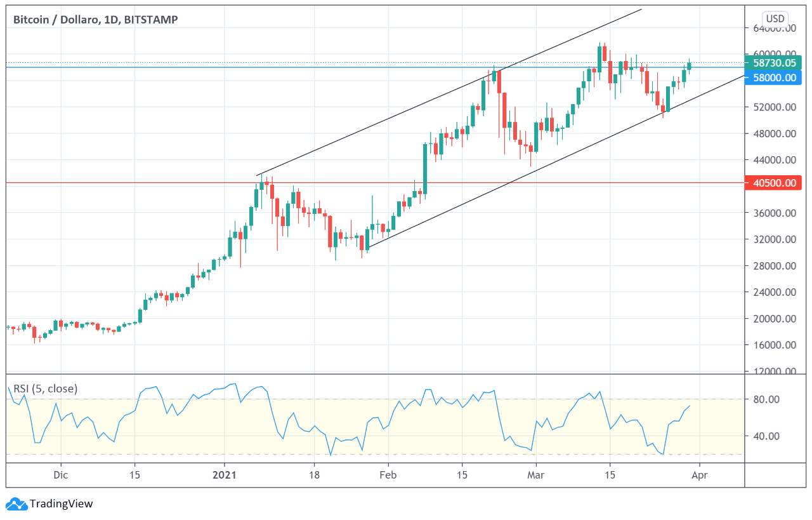Click the RSI (5, close) indicator label
The width and height of the screenshot is (812, 520).
[45, 389]
